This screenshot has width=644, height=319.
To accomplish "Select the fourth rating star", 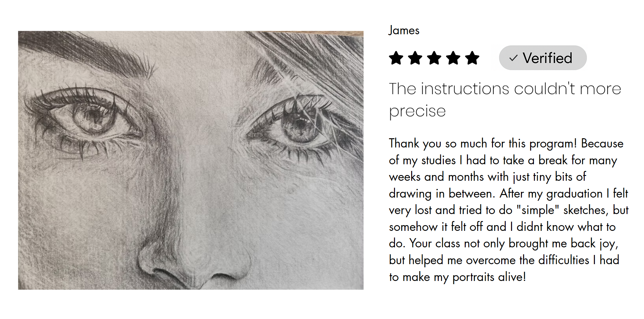I will (x=453, y=58).
